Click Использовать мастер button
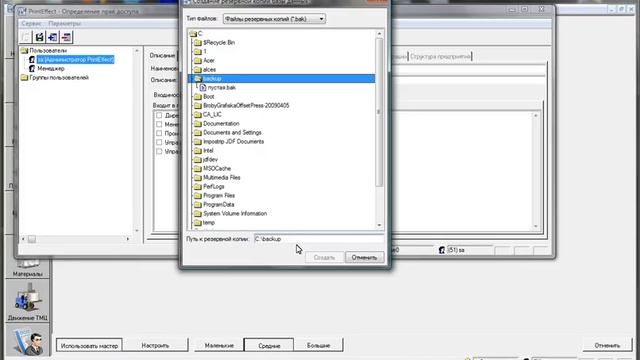The image size is (640, 360). point(89,345)
